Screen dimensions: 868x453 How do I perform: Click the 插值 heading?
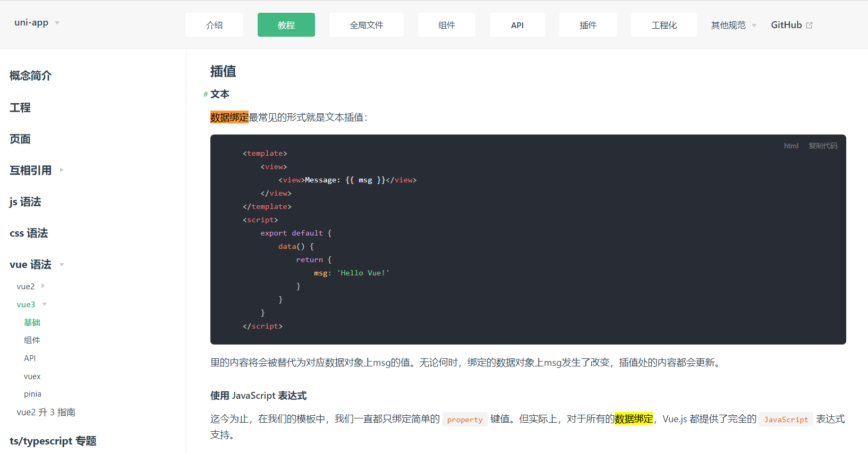[x=223, y=71]
